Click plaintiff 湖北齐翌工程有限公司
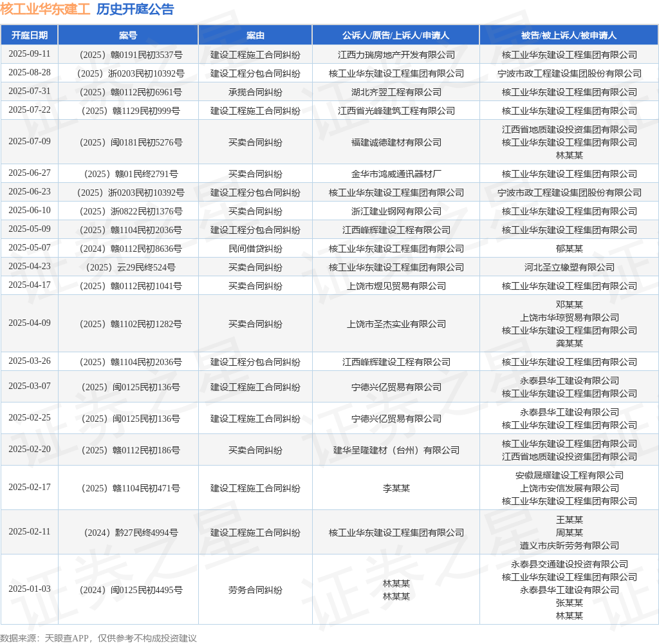Viewport: 659px width, 644px height. (396, 92)
